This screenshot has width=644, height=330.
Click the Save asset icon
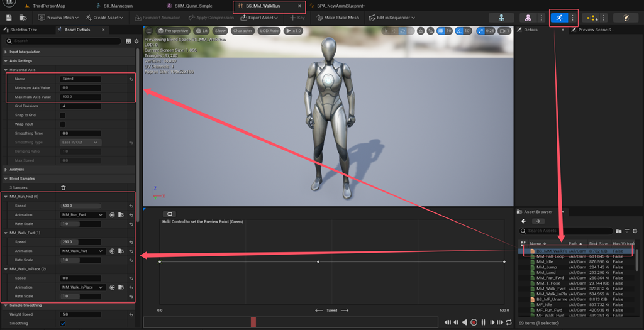click(x=9, y=18)
